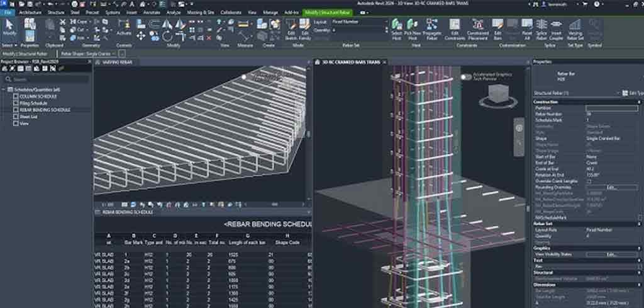Image resolution: width=644 pixels, height=308 pixels.
Task: Click the Partition input field in Properties
Action: coord(610,108)
